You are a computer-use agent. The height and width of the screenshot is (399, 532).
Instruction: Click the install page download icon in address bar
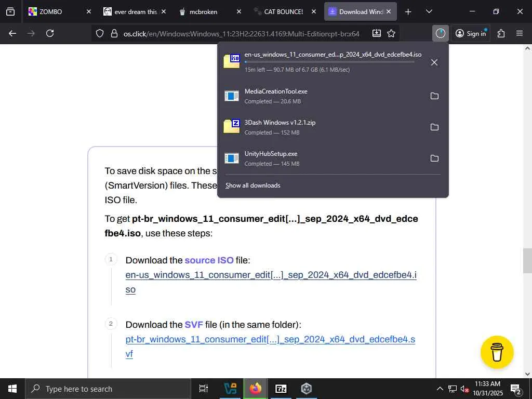tap(377, 33)
